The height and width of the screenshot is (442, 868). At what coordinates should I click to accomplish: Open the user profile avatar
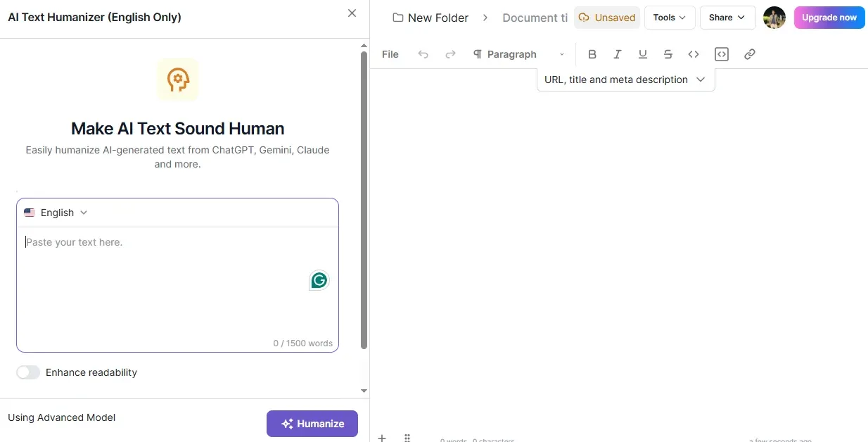coord(774,18)
